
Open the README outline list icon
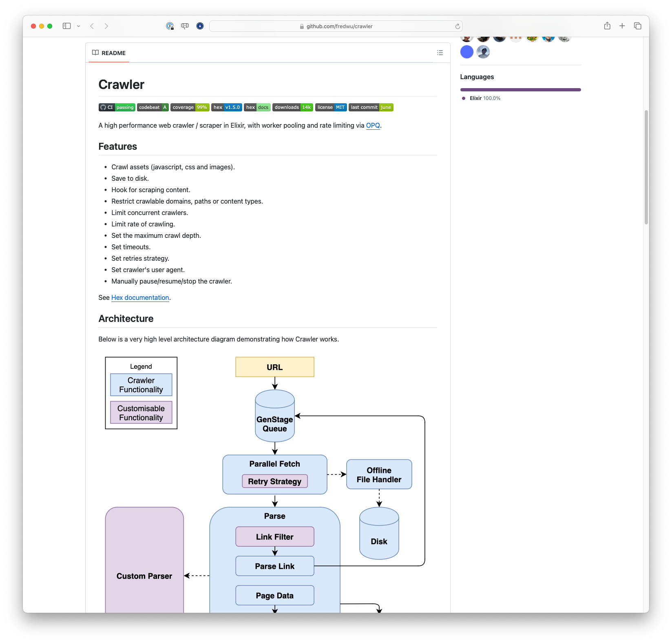[x=440, y=53]
